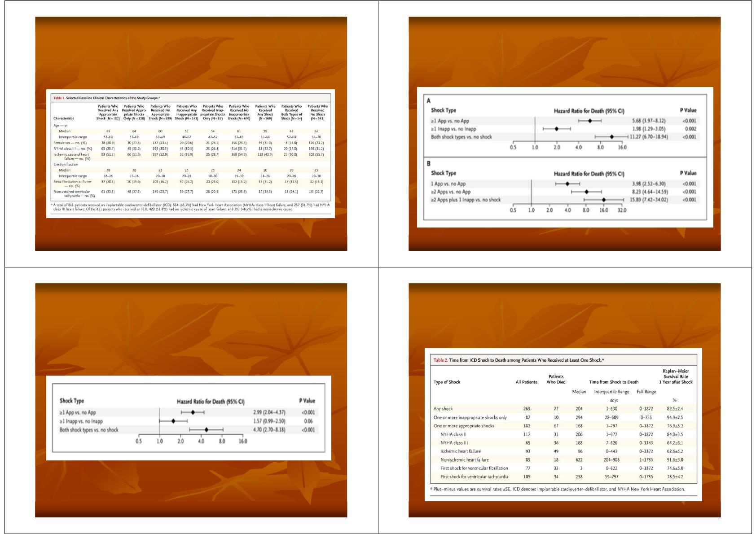Click the 'Type of Shock' column header
756x534 pixels.
pos(447,382)
